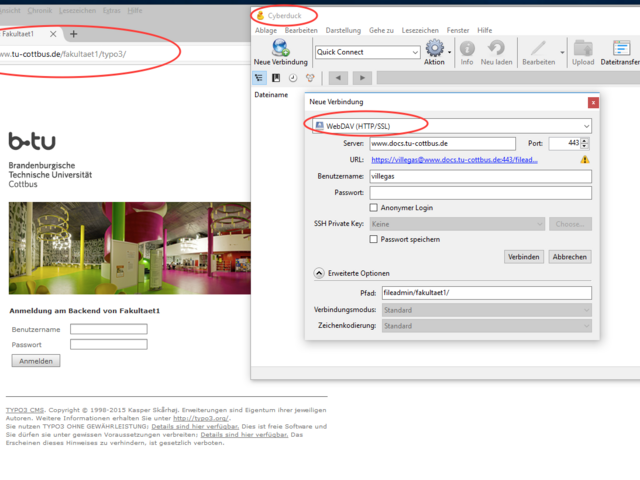Show bookmarks view icon in Cyberduck
Image resolution: width=640 pixels, height=480 pixels.
(x=276, y=78)
